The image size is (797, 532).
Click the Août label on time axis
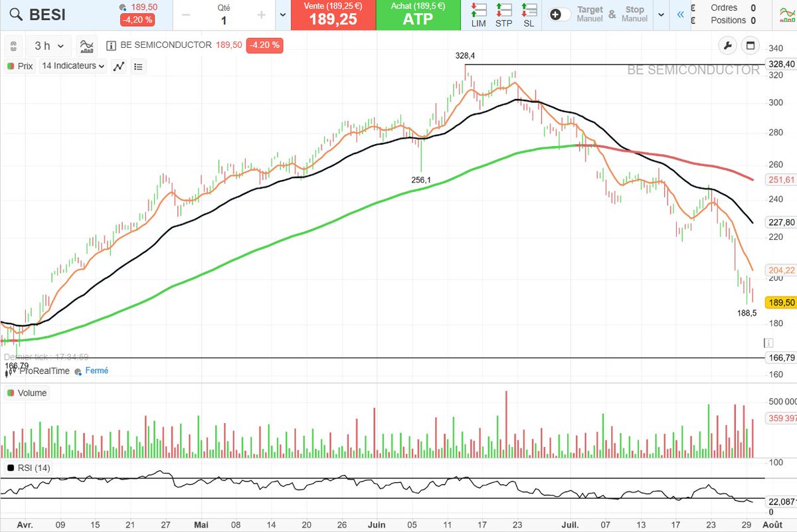[x=771, y=524]
